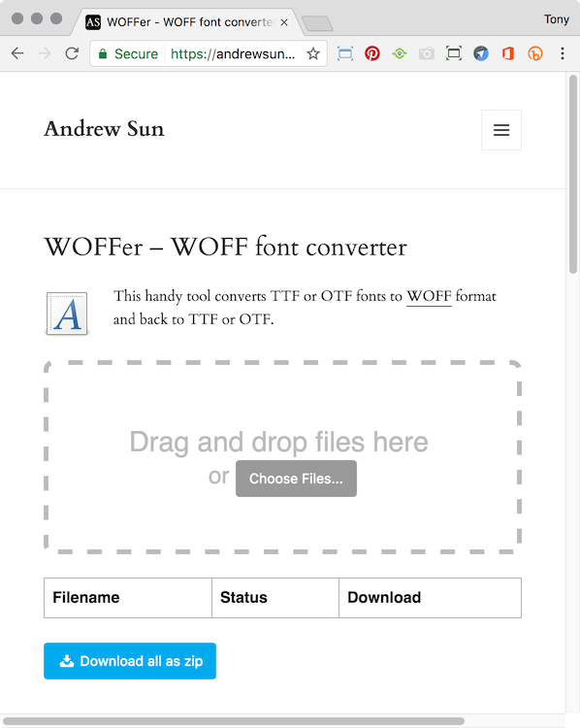This screenshot has width=580, height=728.
Task: Click the blue window-resizer extension icon
Action: tap(344, 53)
